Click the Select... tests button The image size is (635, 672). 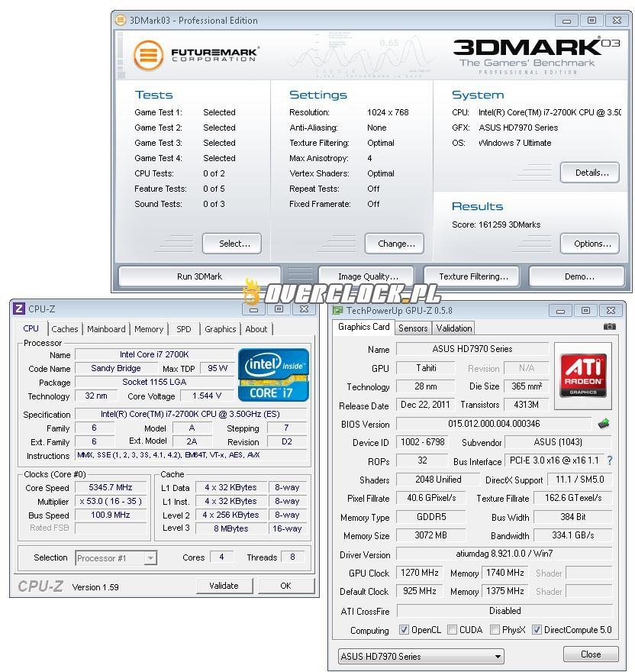tap(232, 244)
